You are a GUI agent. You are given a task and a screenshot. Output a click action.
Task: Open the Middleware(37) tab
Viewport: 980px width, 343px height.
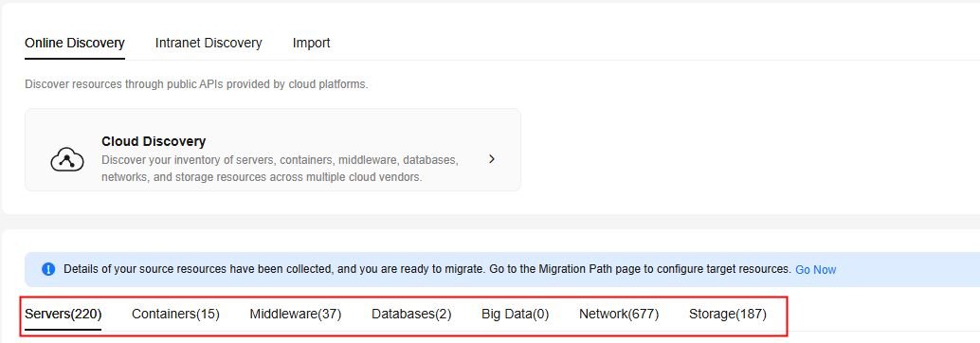296,314
